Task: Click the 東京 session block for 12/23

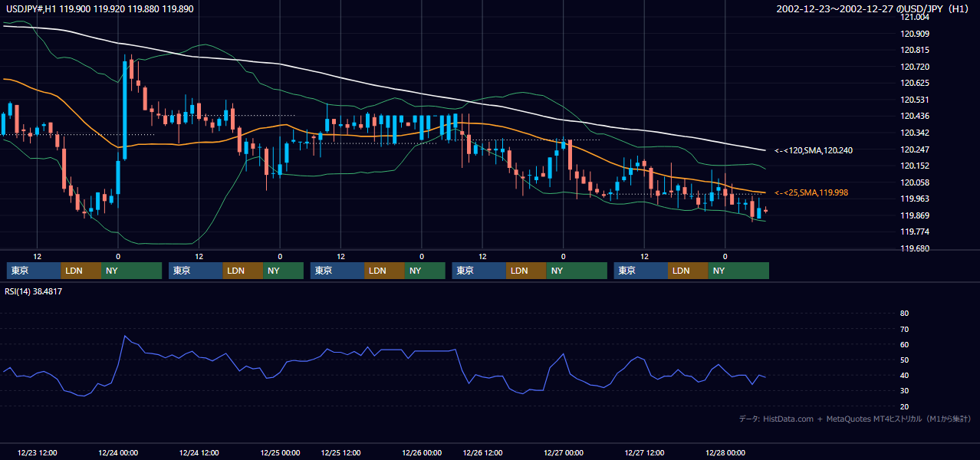Action: coord(34,271)
